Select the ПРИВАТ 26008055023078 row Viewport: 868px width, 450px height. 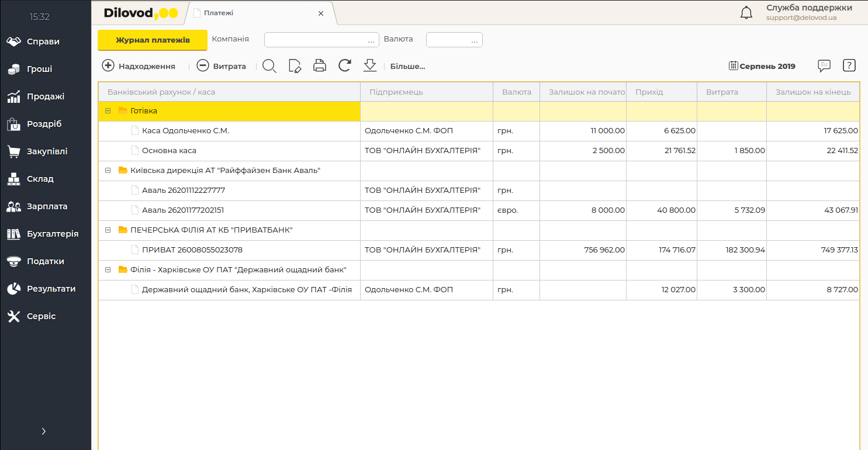tap(479, 250)
